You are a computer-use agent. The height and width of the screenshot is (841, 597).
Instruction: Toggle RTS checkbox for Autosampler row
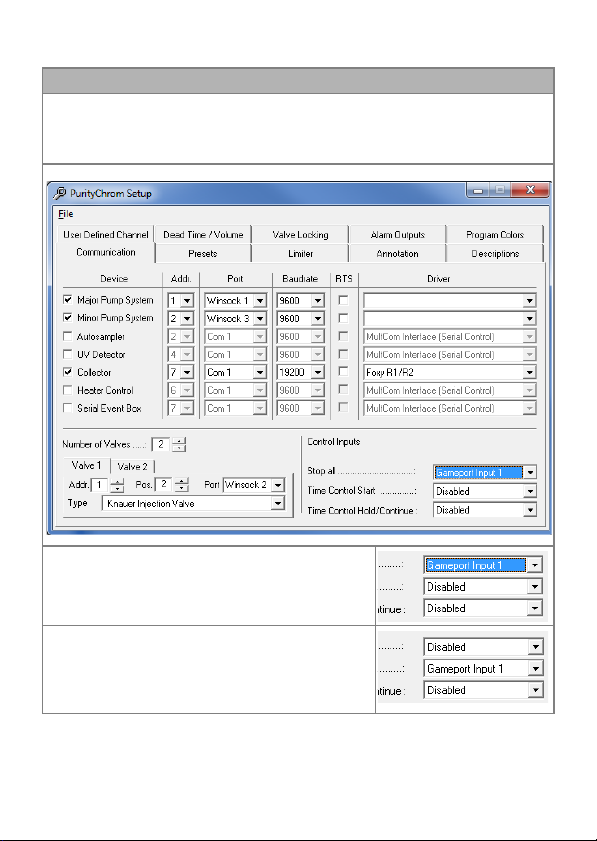pyautogui.click(x=343, y=336)
